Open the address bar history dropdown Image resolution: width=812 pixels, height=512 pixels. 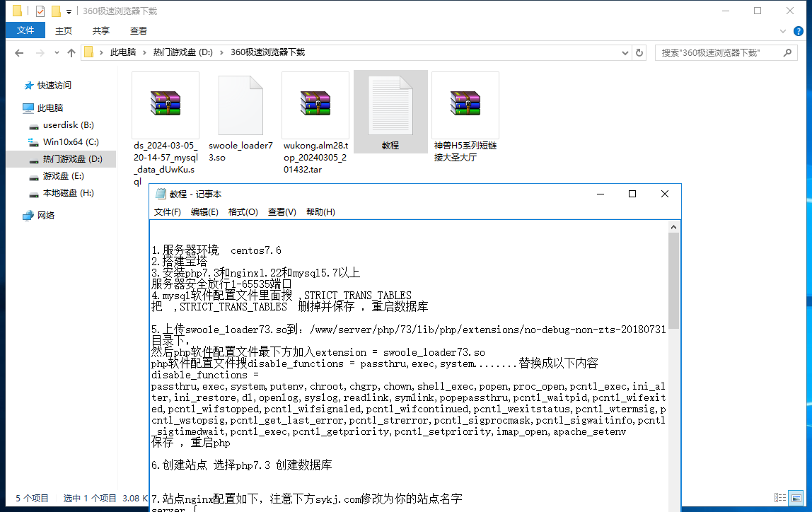click(x=625, y=53)
